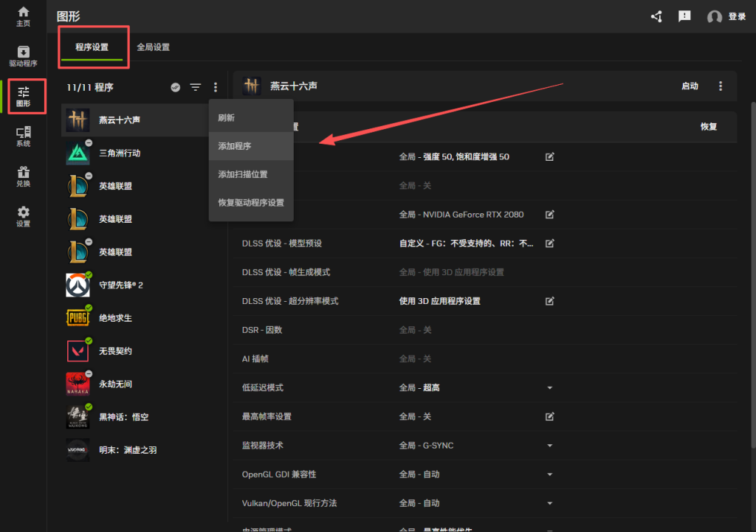Click the 启动 launch button

tap(690, 86)
